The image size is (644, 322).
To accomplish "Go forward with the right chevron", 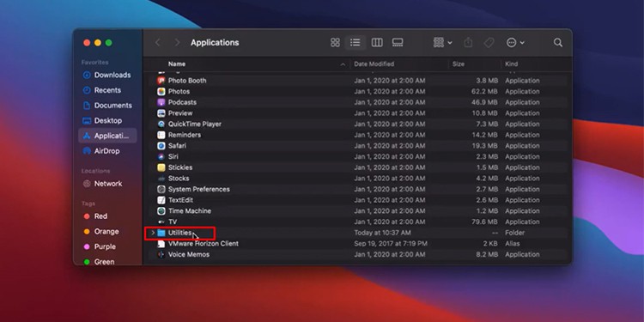I will tap(177, 42).
